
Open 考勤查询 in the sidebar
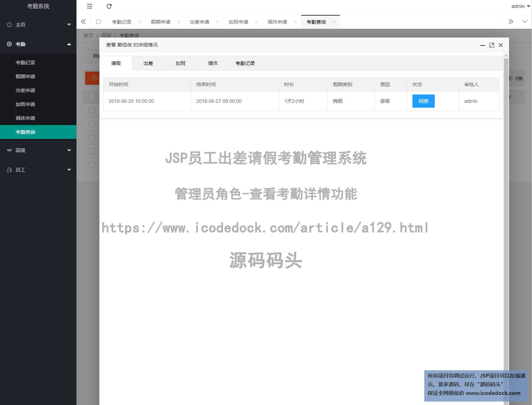click(38, 132)
